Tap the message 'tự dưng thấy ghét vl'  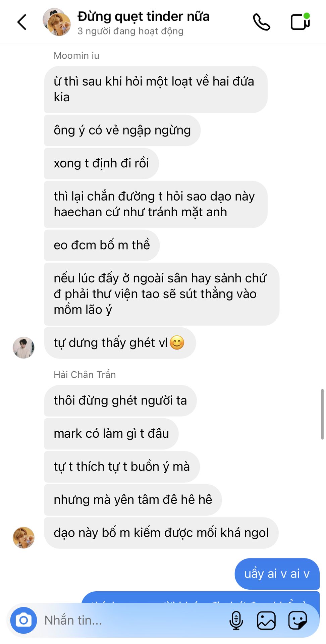point(120,343)
